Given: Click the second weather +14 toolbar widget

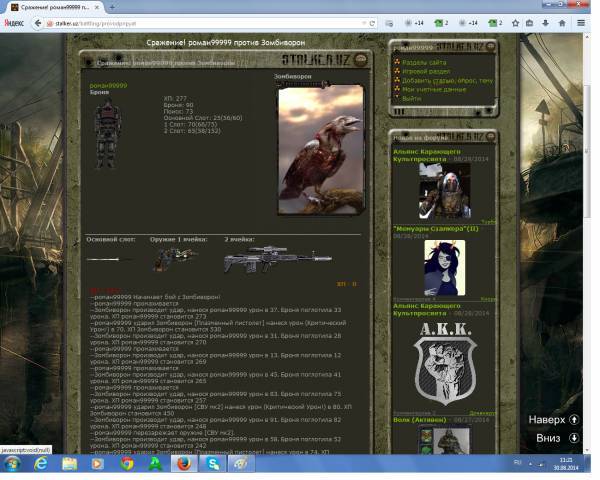Looking at the screenshot, I should click(x=468, y=23).
